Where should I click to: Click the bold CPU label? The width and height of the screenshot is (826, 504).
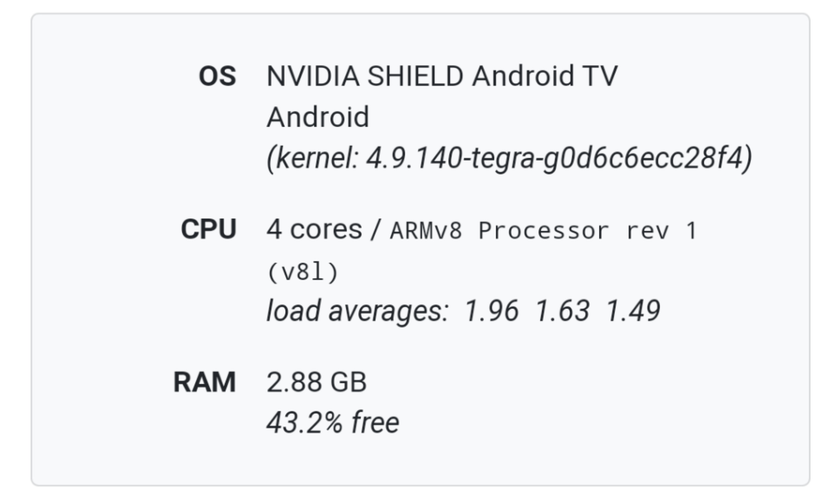click(208, 229)
